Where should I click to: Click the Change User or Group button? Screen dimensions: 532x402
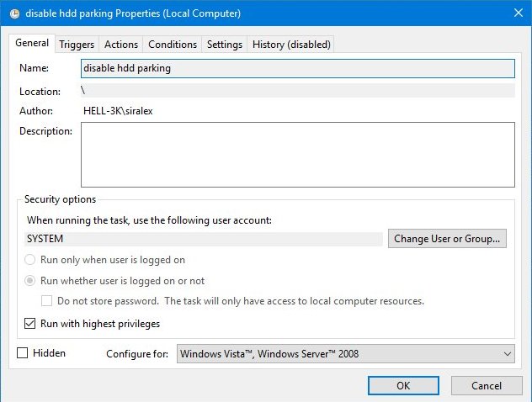(447, 239)
